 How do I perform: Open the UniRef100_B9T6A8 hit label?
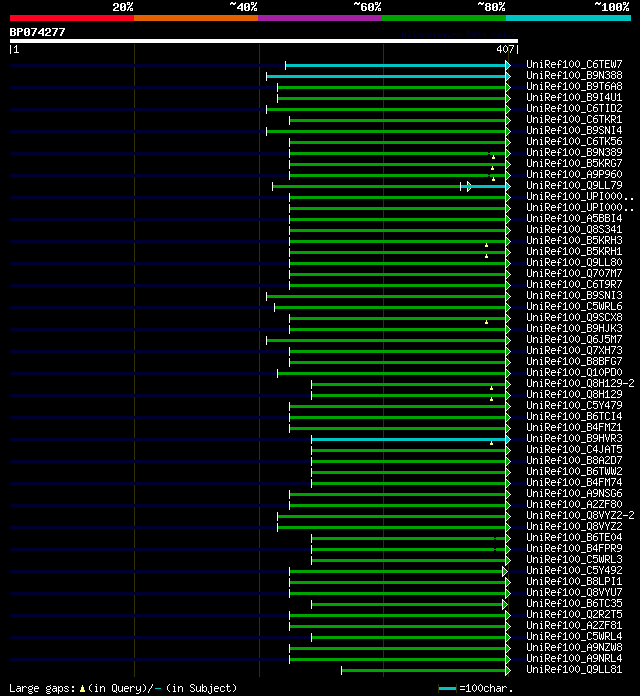[574, 86]
